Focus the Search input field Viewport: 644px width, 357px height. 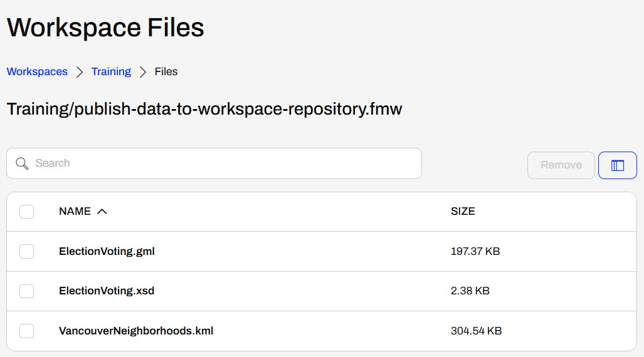click(x=226, y=163)
